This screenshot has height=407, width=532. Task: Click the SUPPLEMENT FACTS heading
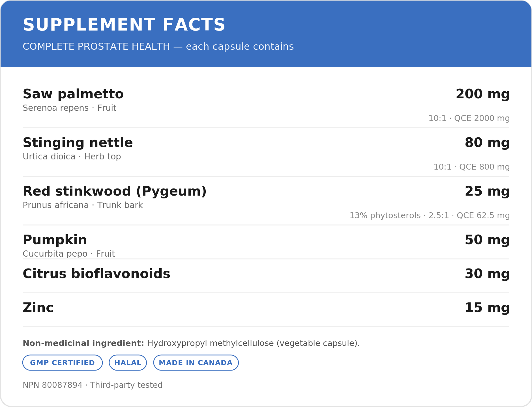124,25
